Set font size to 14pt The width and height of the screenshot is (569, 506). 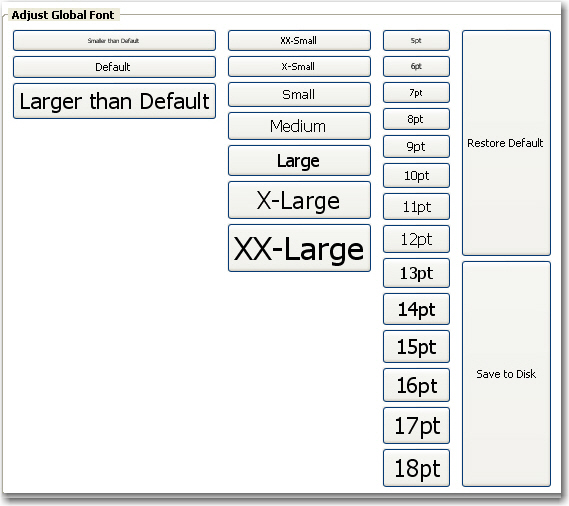click(x=416, y=309)
